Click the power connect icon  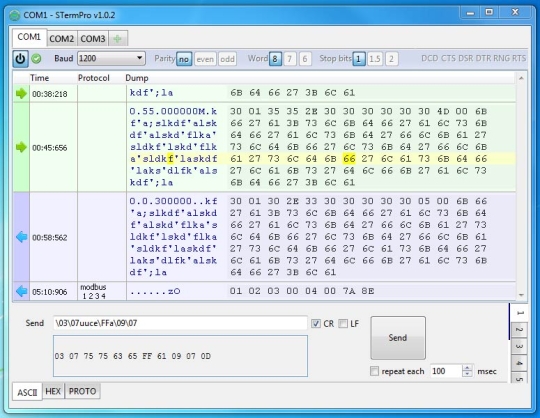point(20,59)
